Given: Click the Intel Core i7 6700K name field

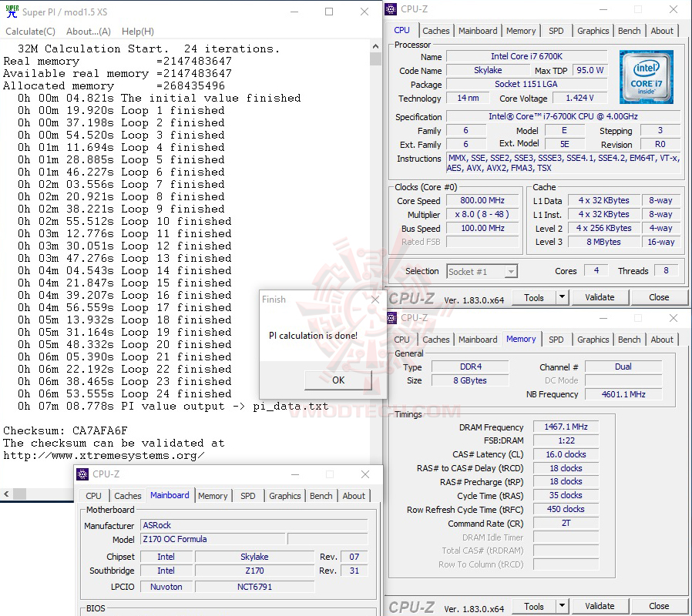Looking at the screenshot, I should tap(526, 56).
